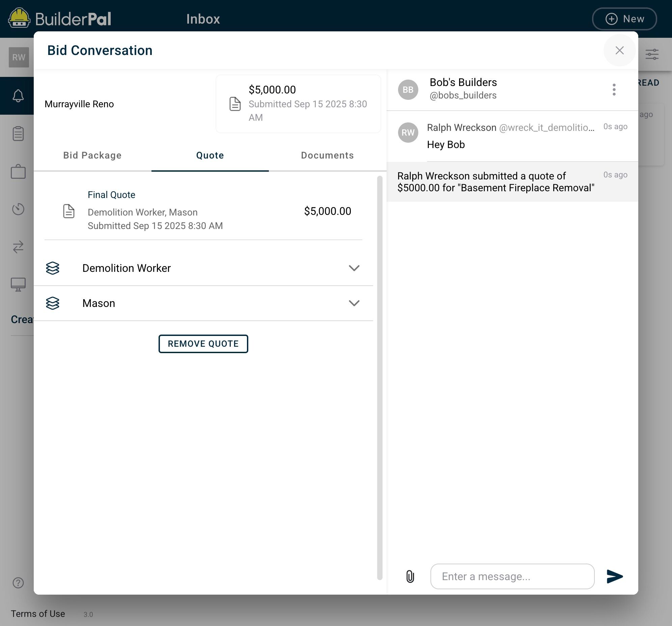Screen dimensions: 672x626
Task: Expand the Demolition Worker section
Action: tap(203, 268)
